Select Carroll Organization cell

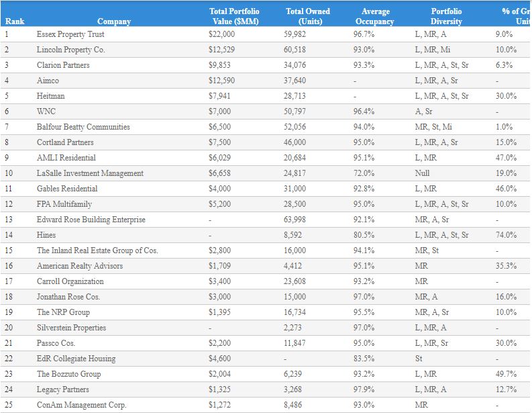70,281
